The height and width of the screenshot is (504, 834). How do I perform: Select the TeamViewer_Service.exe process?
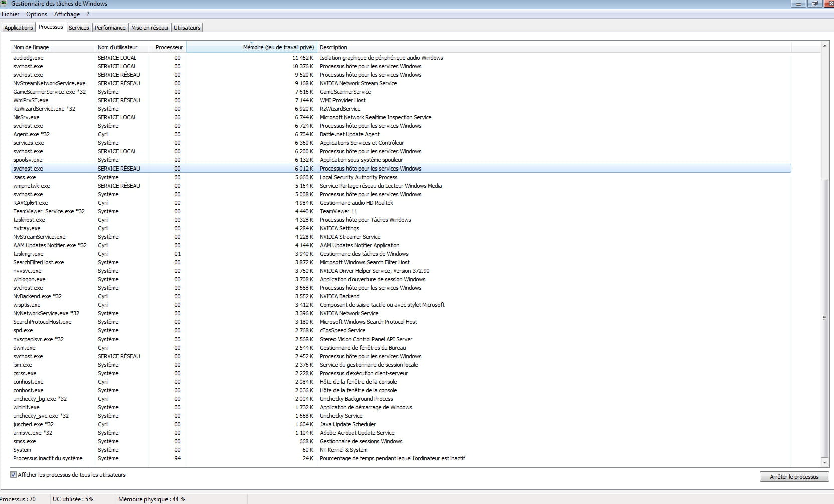[49, 211]
